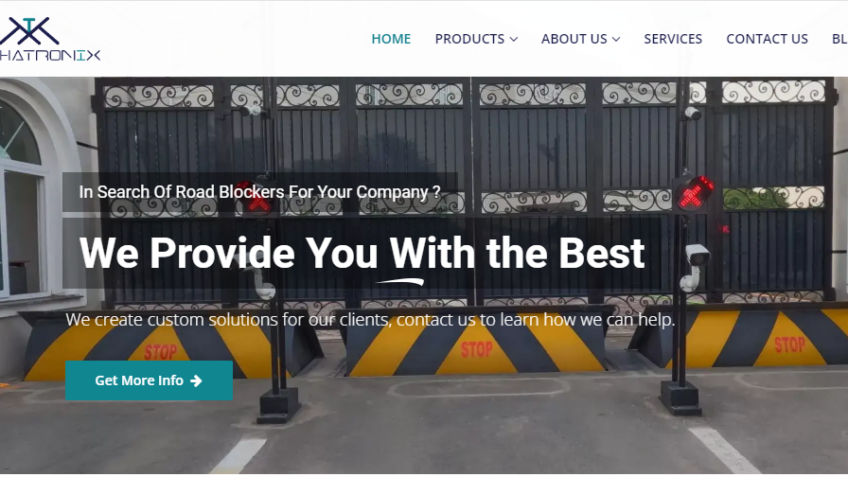Select the partially visible BL nav item
Viewport: 848px width, 477px height.
coord(839,39)
